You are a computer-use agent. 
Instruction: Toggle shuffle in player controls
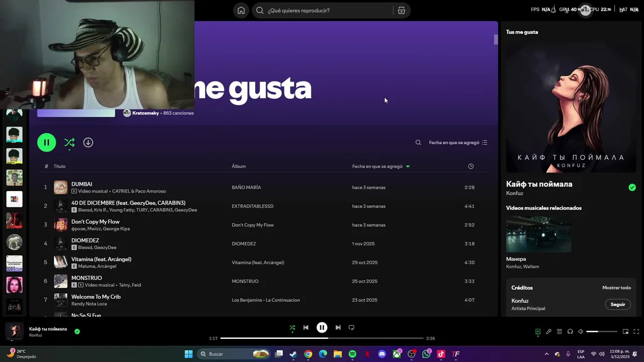click(x=292, y=328)
